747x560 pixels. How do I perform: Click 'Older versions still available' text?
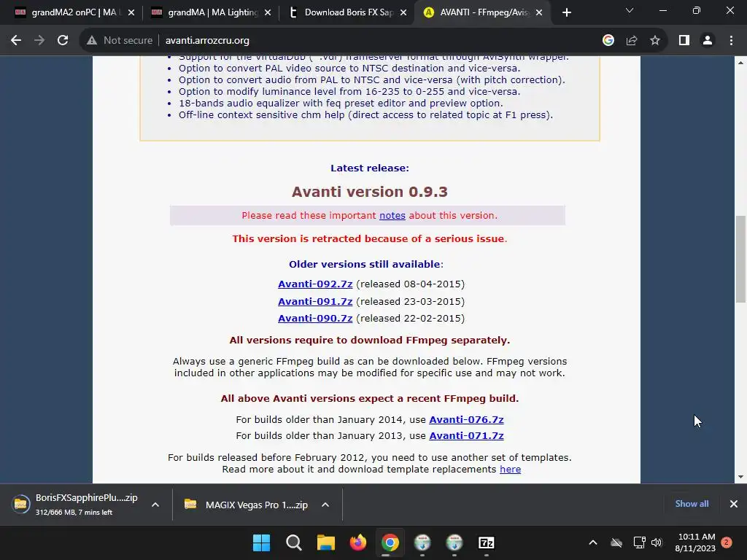pyautogui.click(x=366, y=264)
